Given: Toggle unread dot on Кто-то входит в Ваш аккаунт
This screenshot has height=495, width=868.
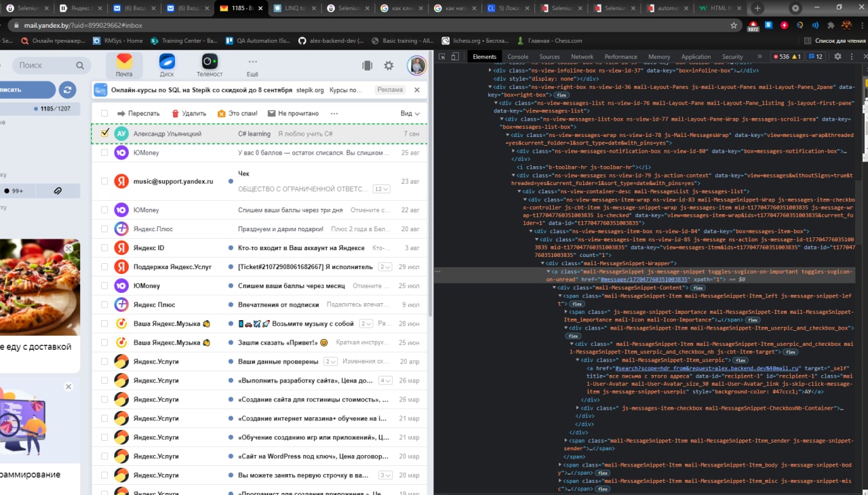Looking at the screenshot, I should point(231,248).
